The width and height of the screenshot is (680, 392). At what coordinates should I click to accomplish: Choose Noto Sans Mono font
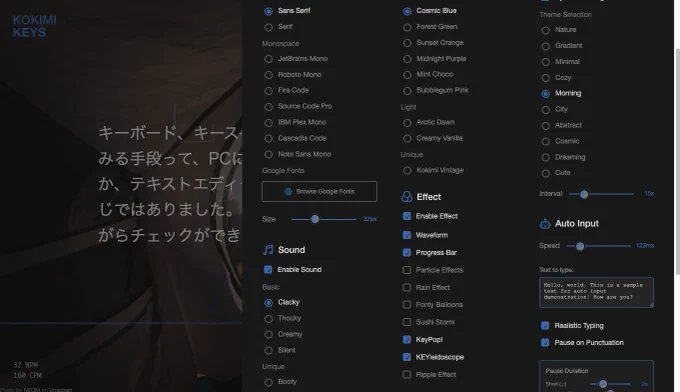coord(268,154)
